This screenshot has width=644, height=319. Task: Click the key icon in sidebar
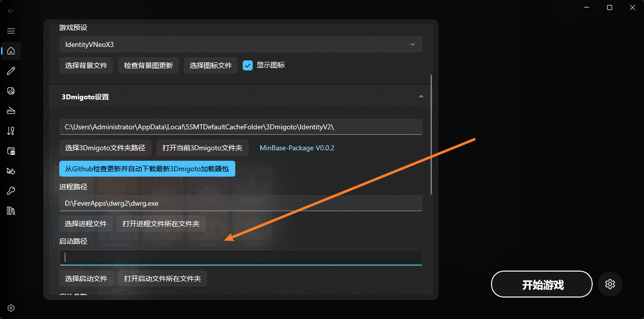(x=11, y=191)
